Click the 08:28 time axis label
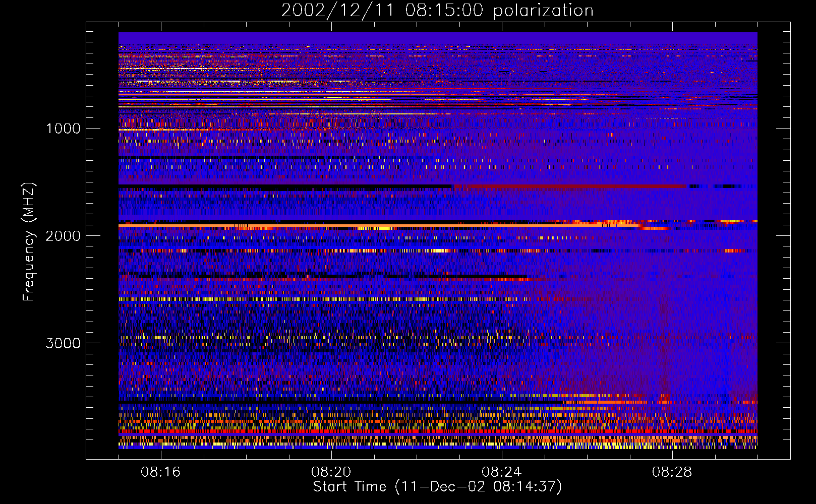 click(672, 472)
